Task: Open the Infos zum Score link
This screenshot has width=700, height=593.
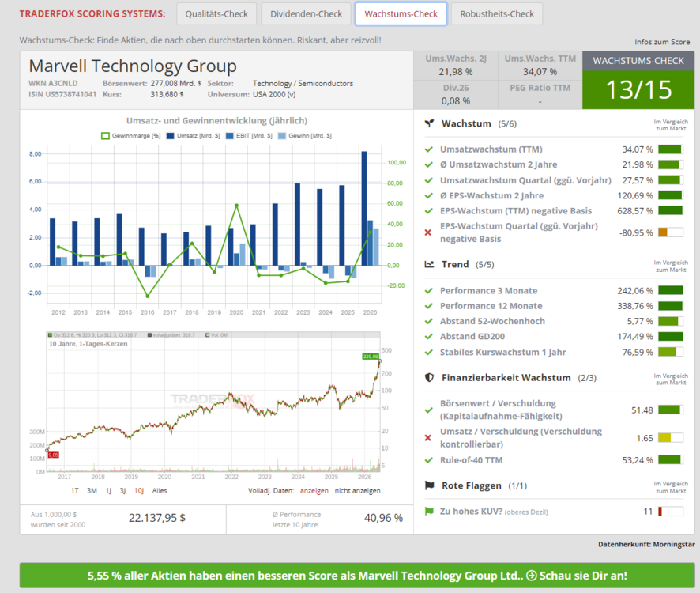Action: (x=662, y=42)
